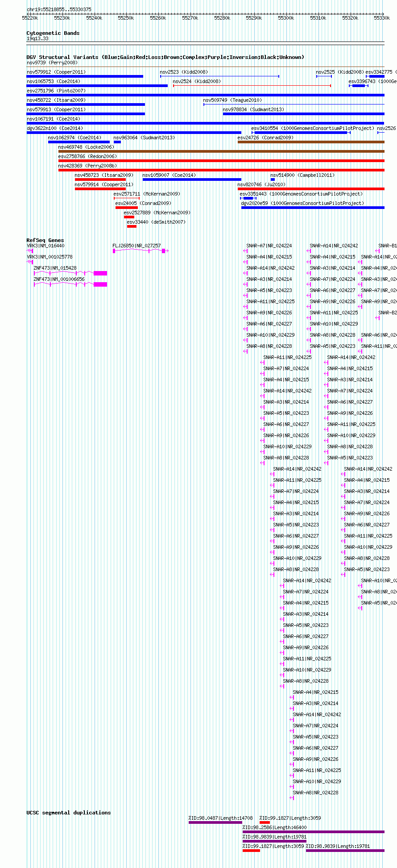Open the nsv579914 (Cooper2011) loss variant
The height and width of the screenshot is (868, 397).
tap(100, 189)
